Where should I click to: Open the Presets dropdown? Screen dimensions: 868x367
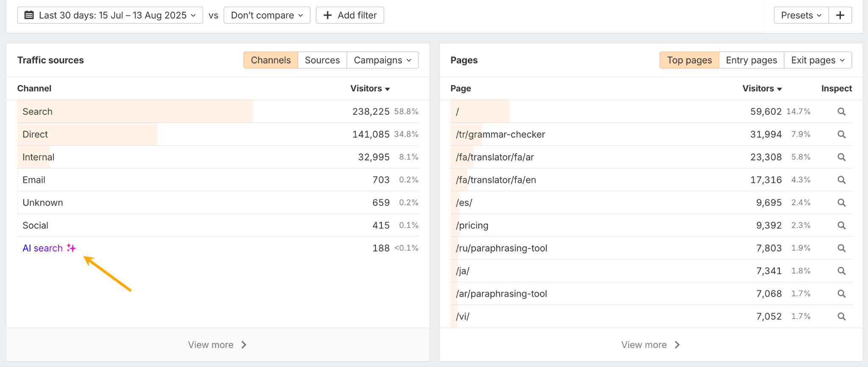(801, 16)
